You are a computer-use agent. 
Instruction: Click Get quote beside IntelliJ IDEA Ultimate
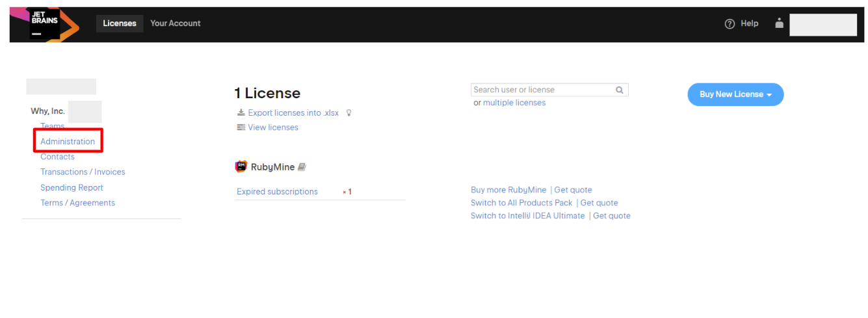pyautogui.click(x=612, y=216)
